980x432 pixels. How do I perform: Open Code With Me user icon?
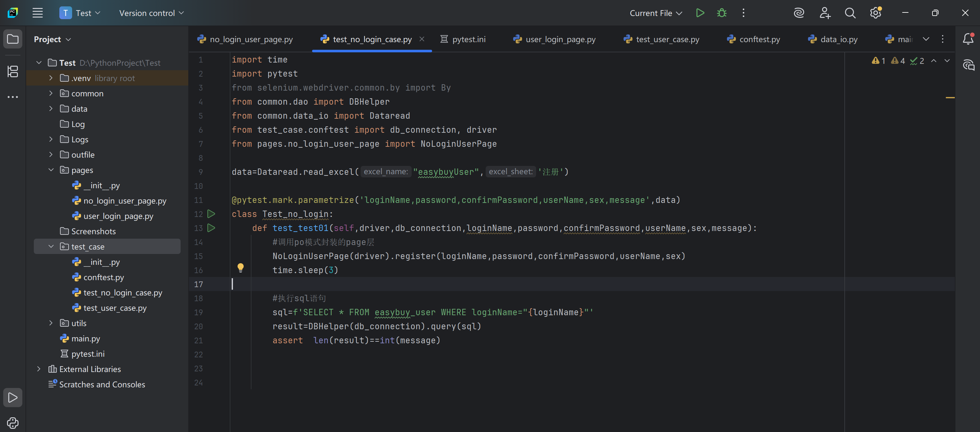coord(824,13)
